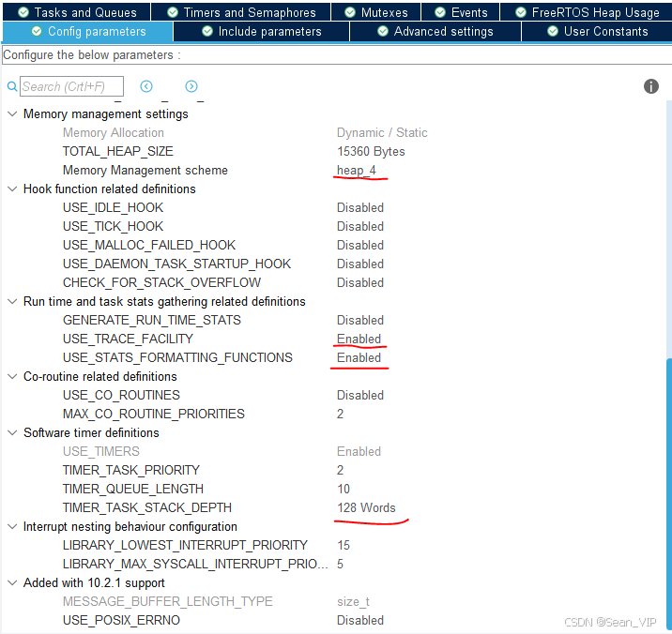This screenshot has width=672, height=634.
Task: Collapse Hook function related definitions
Action: tap(12, 189)
